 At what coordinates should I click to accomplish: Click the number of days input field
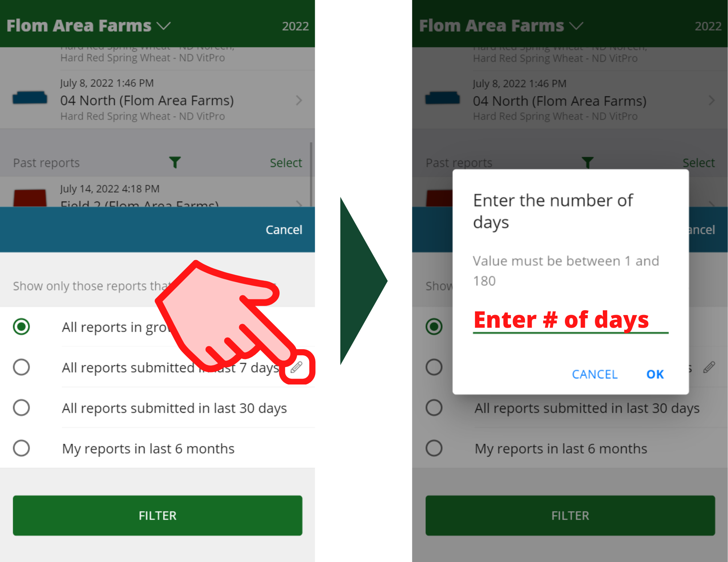[571, 320]
